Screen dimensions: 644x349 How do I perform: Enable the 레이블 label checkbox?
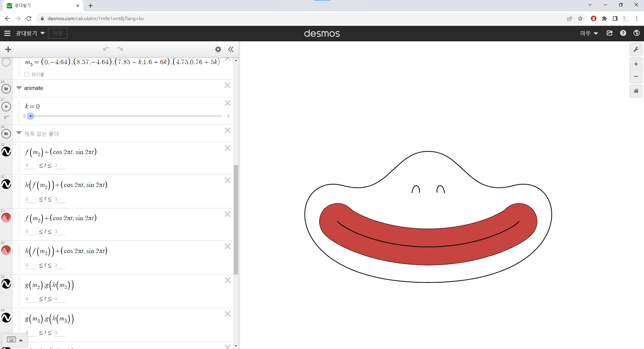(x=27, y=74)
